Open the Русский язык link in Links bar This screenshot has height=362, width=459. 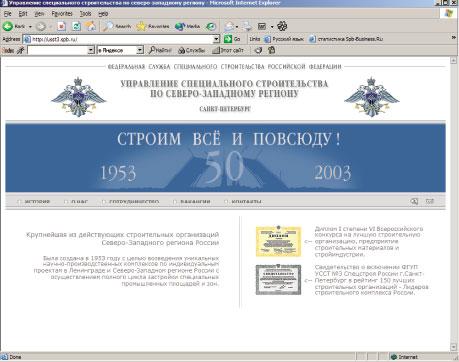pos(284,39)
